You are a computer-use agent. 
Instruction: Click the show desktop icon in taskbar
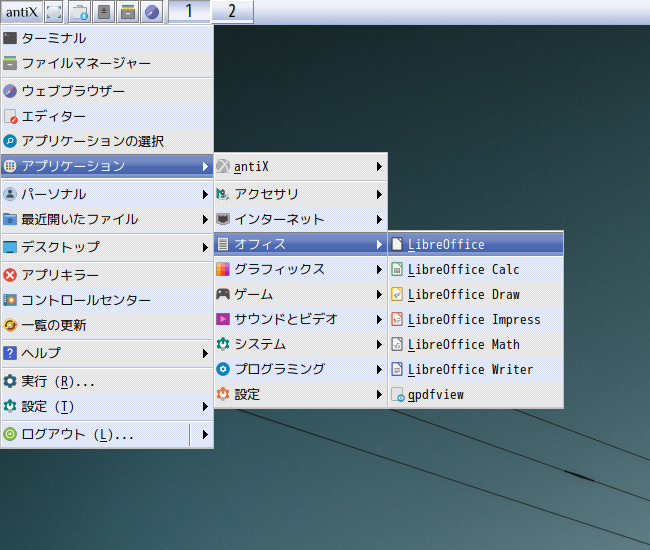pos(54,12)
